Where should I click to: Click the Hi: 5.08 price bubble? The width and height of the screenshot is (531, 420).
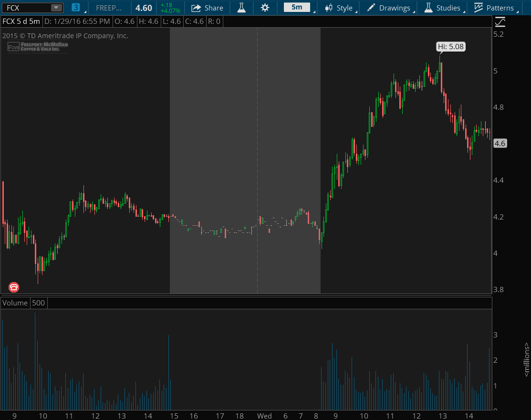[x=451, y=47]
